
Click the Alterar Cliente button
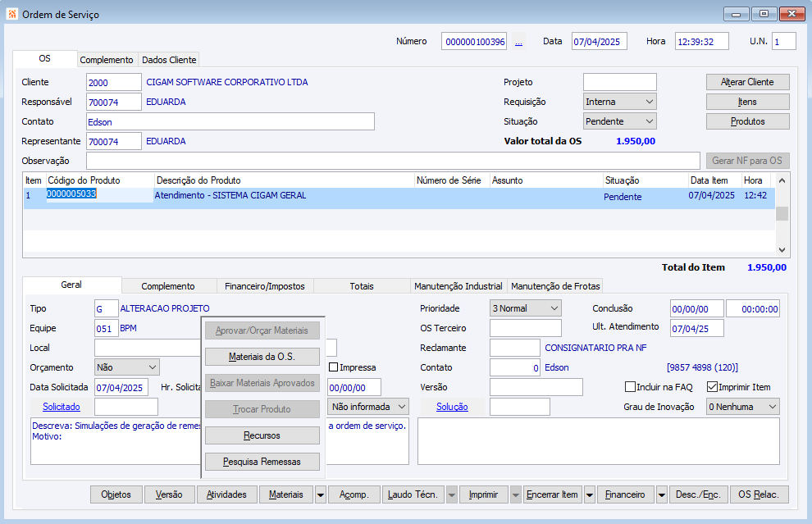point(747,82)
